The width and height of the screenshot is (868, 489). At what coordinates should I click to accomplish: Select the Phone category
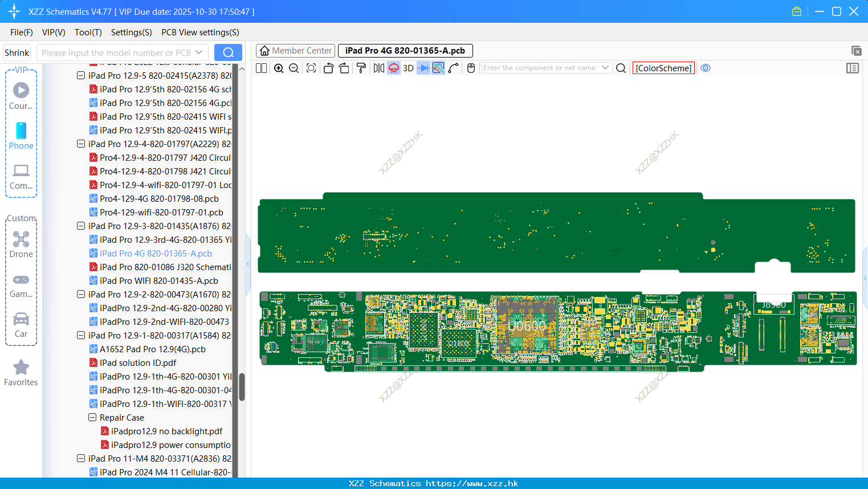(x=21, y=136)
